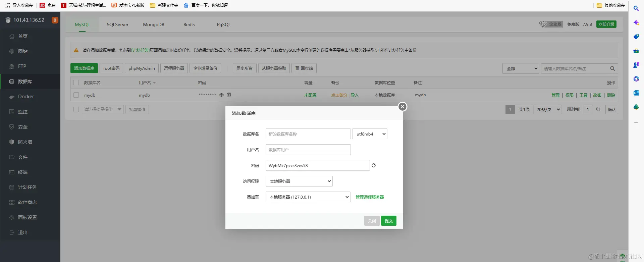This screenshot has width=644, height=262.
Task: Click the 同步所有 button
Action: point(245,68)
